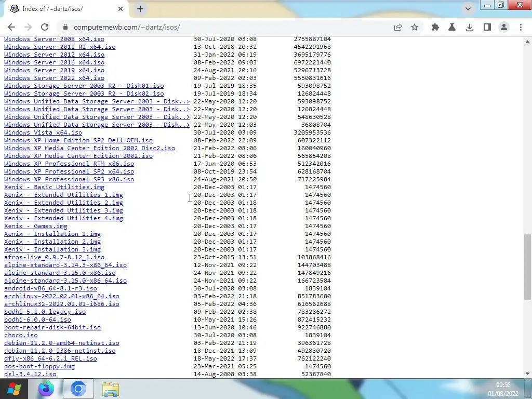Viewport: 532px width, 399px height.
Task: Open File Explorer from taskbar
Action: [111, 389]
